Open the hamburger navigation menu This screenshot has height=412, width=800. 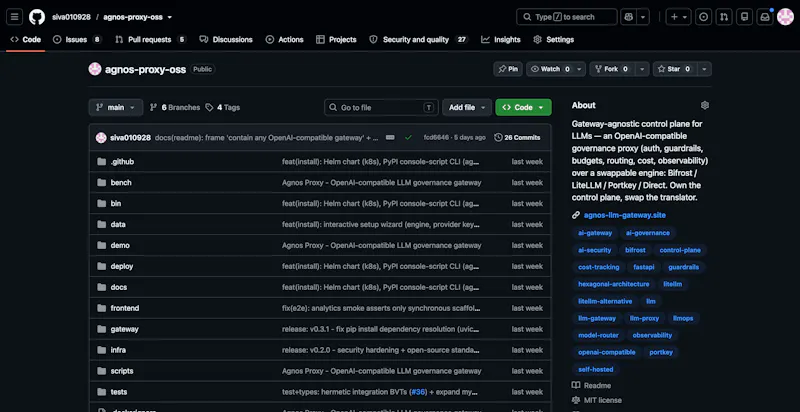coord(14,17)
